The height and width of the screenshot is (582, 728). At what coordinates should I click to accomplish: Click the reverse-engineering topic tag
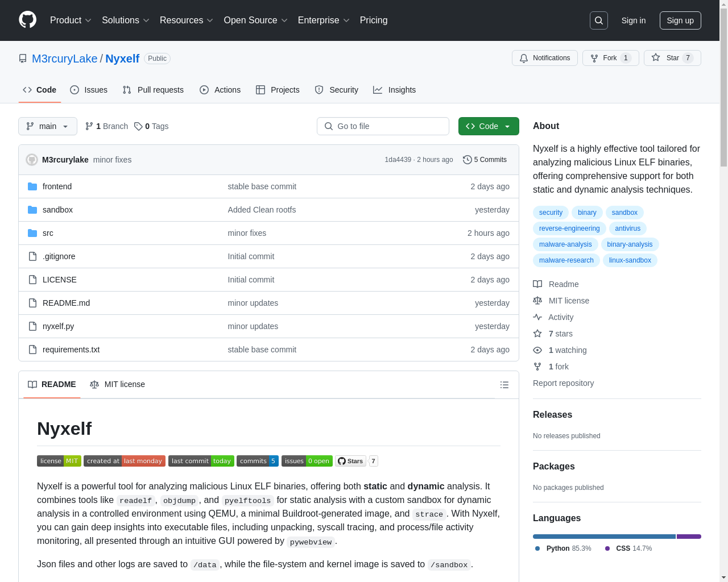click(x=569, y=228)
